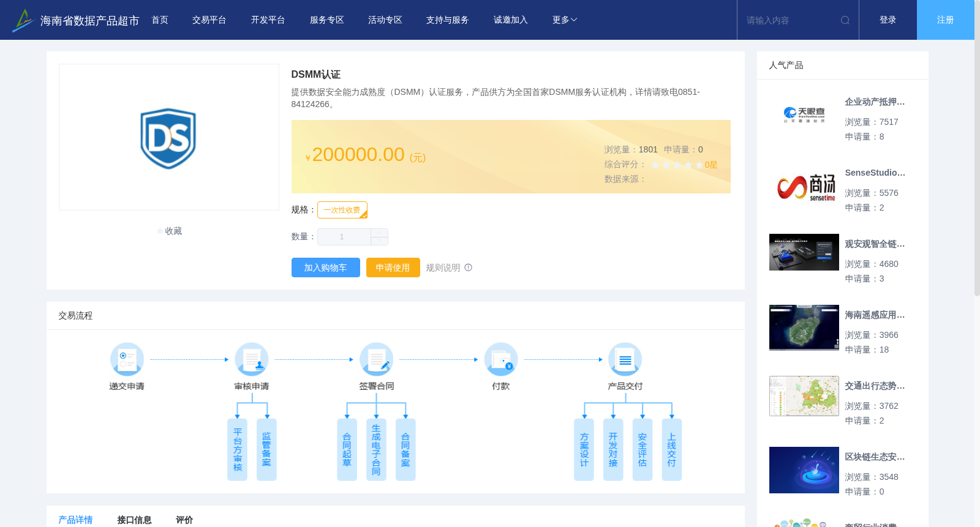Open the 支持与服务 nav item
Image resolution: width=980 pixels, height=527 pixels.
(448, 20)
